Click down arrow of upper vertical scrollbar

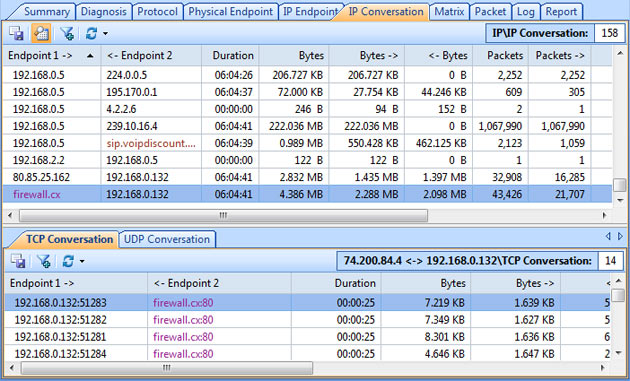pos(620,200)
